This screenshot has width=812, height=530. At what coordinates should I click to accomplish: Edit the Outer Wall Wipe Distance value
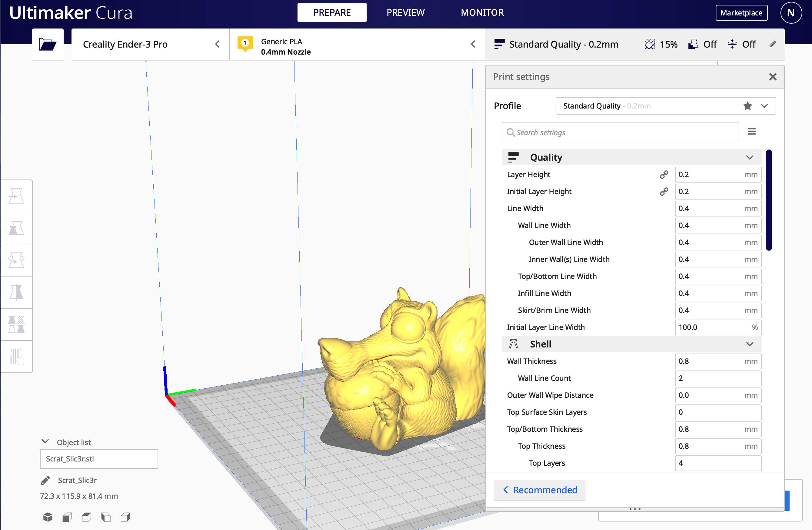pos(718,395)
